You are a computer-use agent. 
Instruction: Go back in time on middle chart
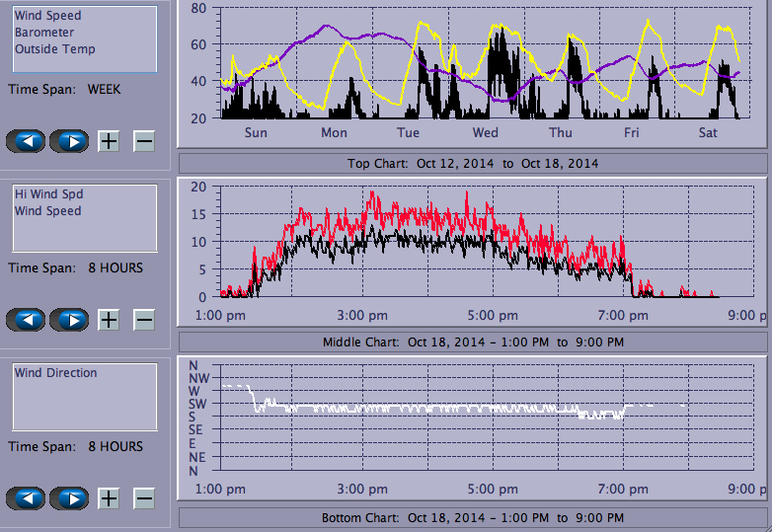[x=26, y=320]
